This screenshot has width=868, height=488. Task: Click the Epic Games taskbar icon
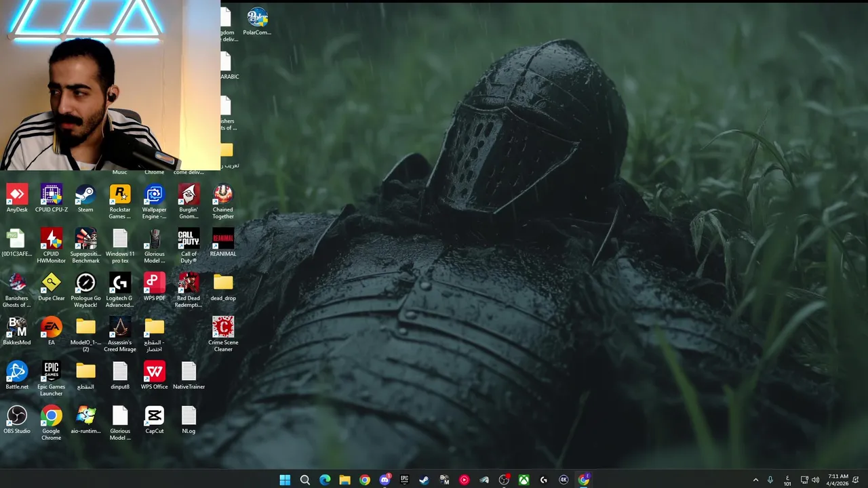coord(404,480)
